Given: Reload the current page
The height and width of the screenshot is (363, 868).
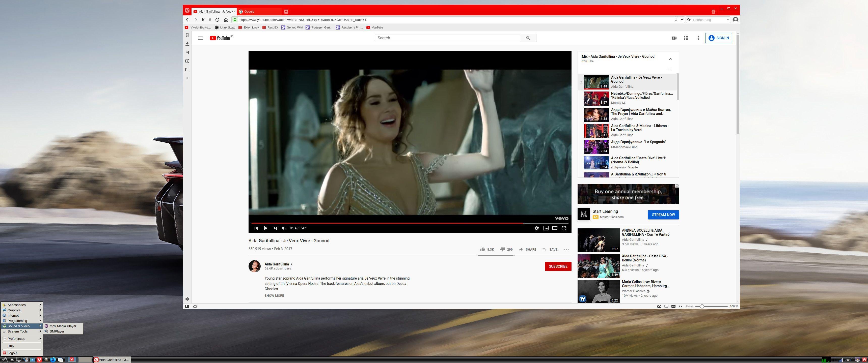Looking at the screenshot, I should (217, 20).
